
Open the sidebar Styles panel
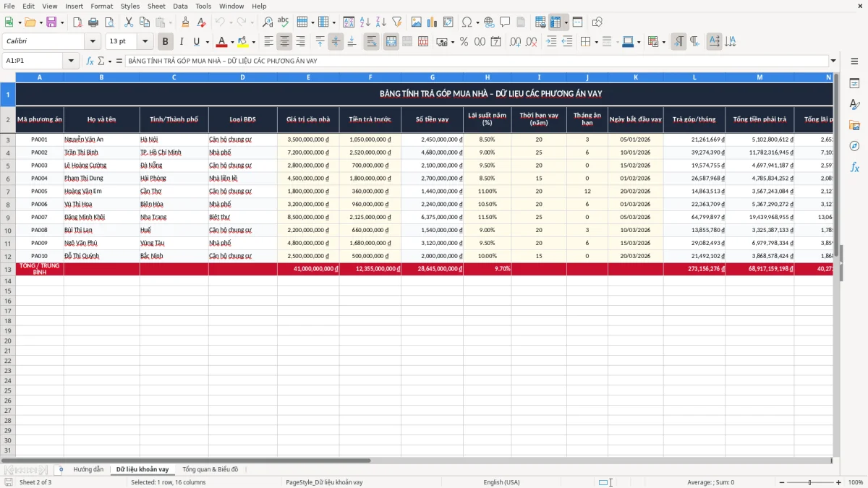(854, 105)
